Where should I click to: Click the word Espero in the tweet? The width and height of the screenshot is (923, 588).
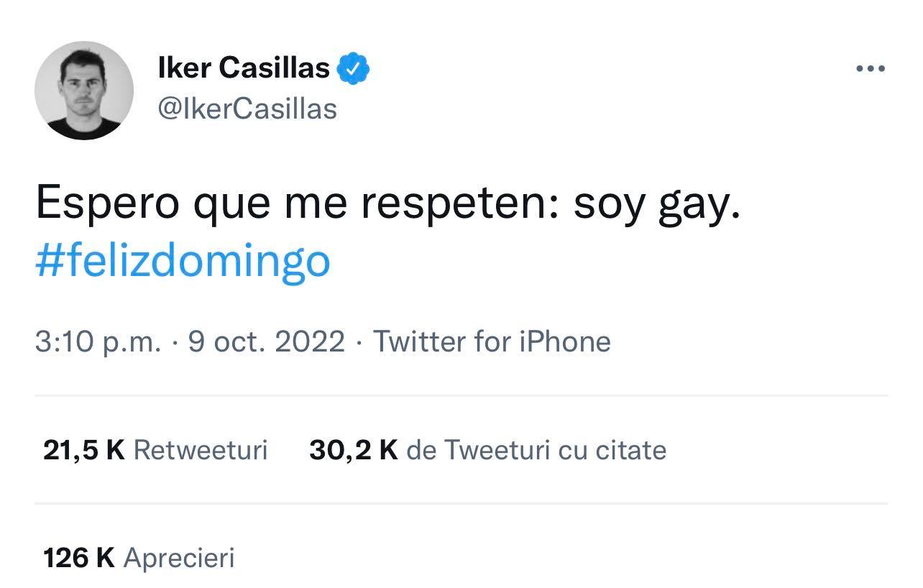tap(107, 206)
